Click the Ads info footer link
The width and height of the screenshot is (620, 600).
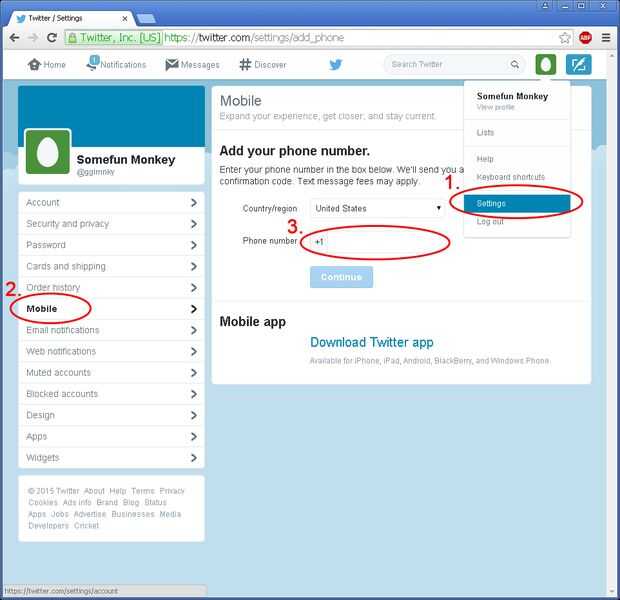click(x=77, y=502)
